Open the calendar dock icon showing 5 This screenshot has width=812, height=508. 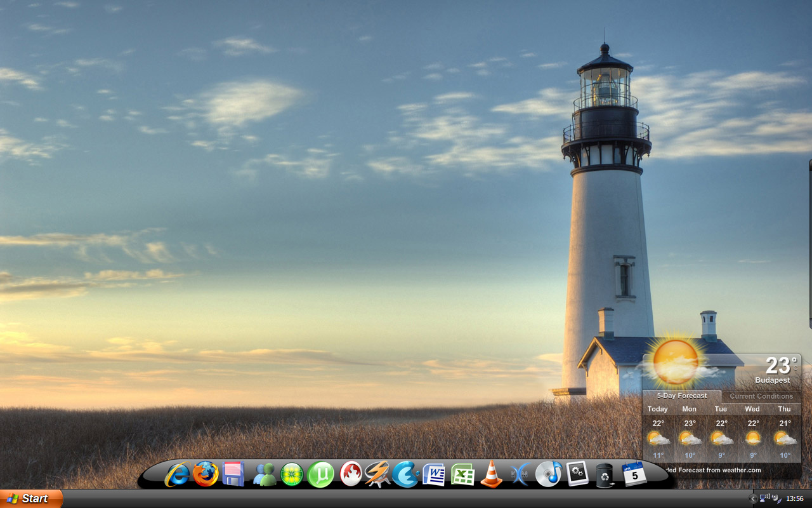pos(634,474)
